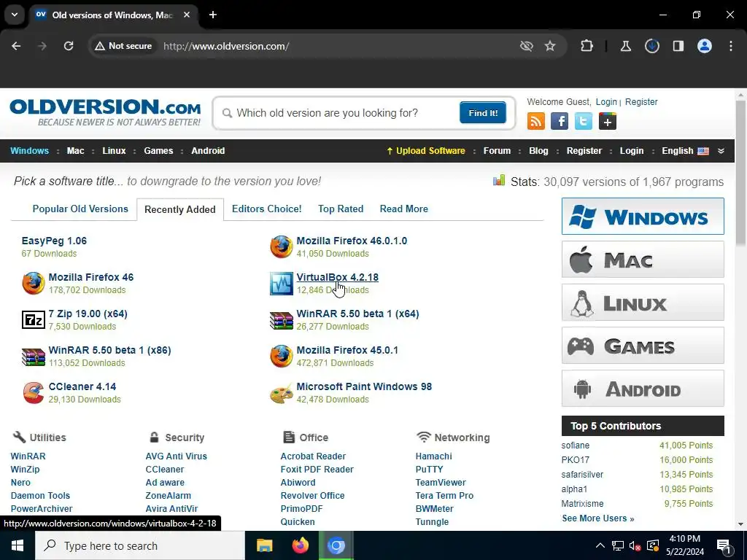Launch Firefox from the taskbar
The image size is (747, 560).
300,545
